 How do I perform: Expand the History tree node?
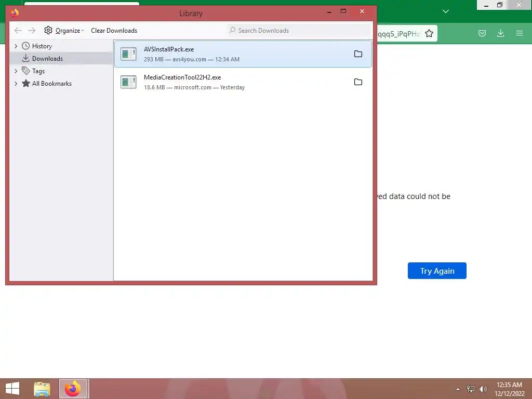[x=16, y=46]
